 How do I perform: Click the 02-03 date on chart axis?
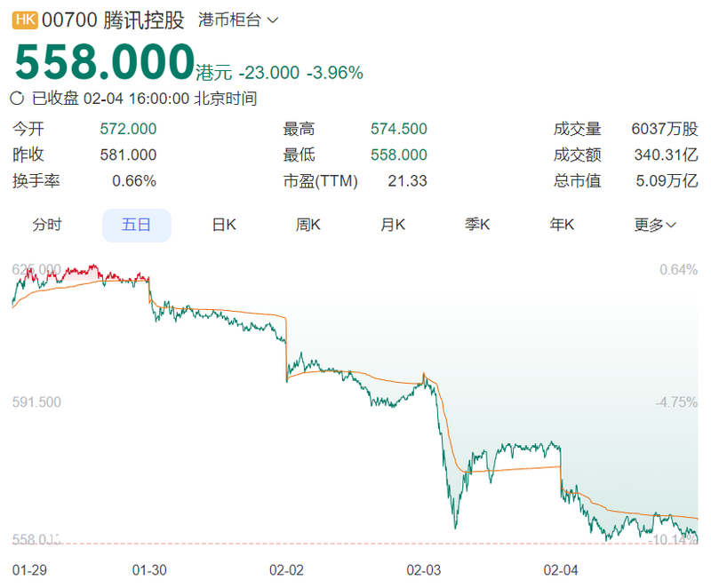point(424,567)
